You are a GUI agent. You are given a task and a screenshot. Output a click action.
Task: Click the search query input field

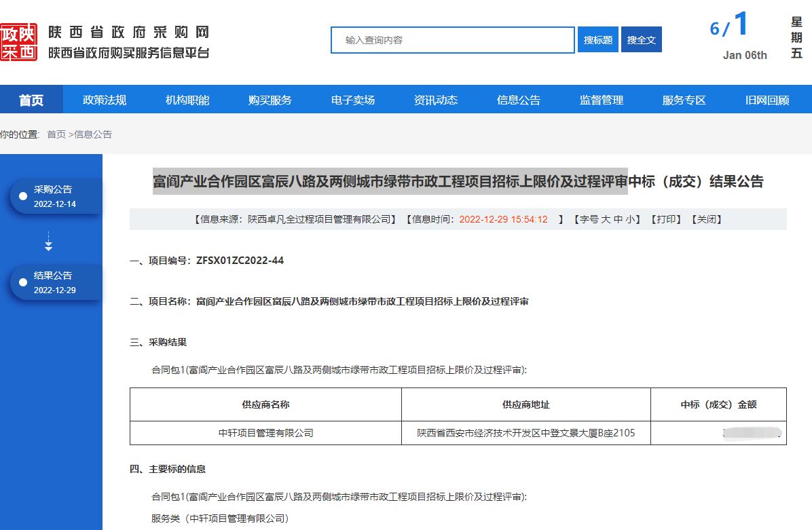[453, 40]
